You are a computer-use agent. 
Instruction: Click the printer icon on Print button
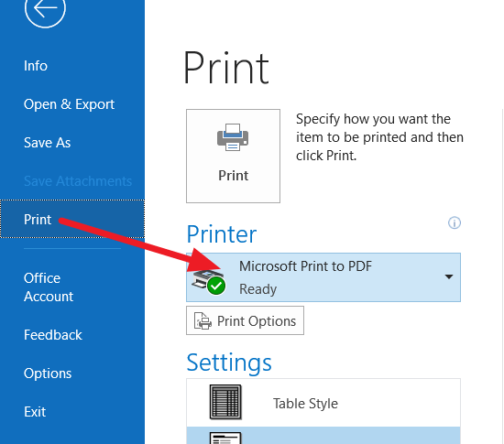[x=233, y=137]
